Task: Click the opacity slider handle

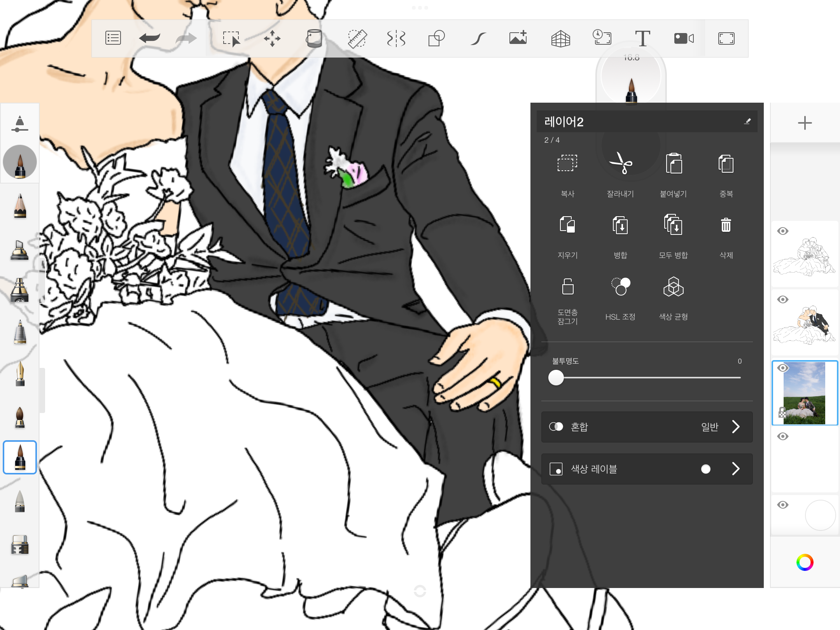Action: click(x=556, y=378)
